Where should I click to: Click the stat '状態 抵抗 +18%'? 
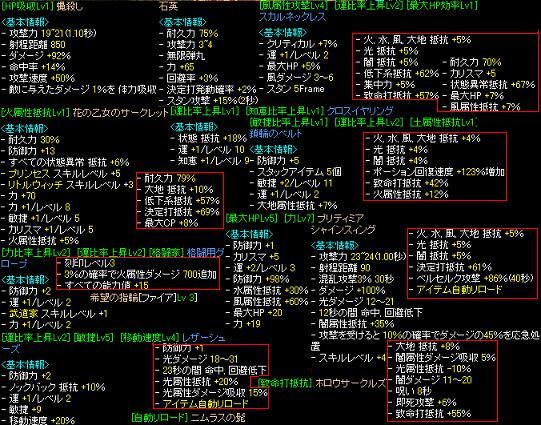[x=213, y=139]
